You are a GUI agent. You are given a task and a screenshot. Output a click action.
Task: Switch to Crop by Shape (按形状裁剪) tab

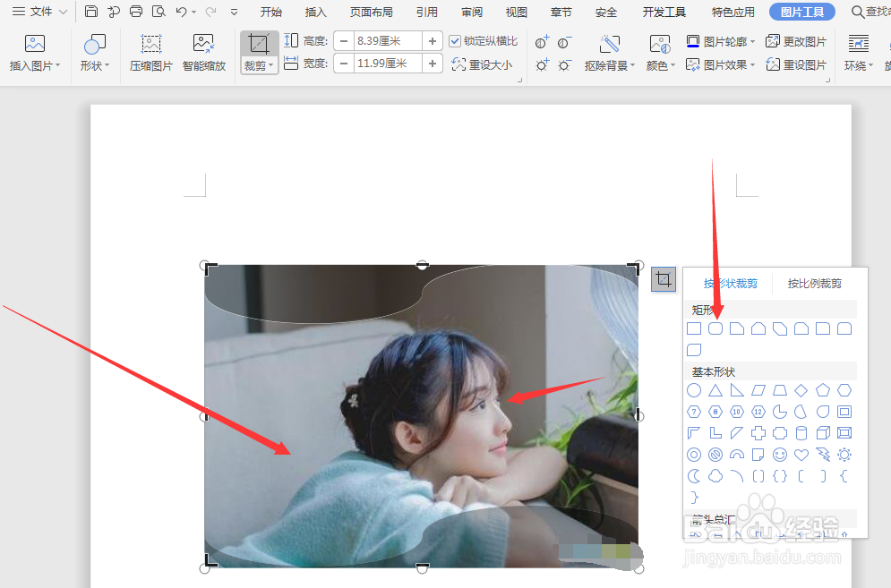click(x=730, y=284)
